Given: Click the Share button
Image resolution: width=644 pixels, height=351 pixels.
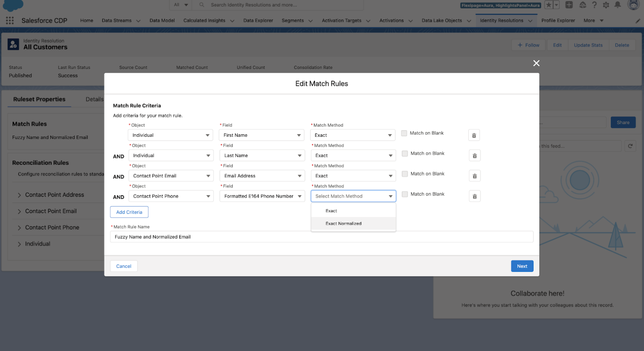Looking at the screenshot, I should coord(623,122).
